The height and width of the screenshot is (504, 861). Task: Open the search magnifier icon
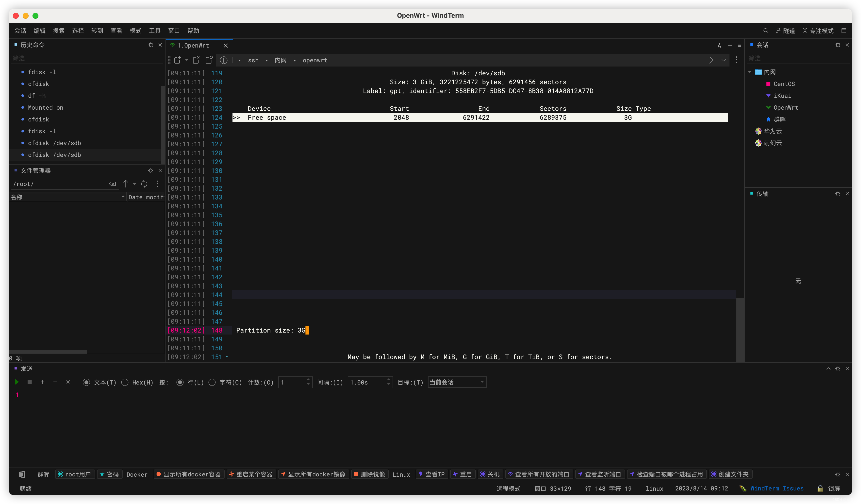coord(765,31)
